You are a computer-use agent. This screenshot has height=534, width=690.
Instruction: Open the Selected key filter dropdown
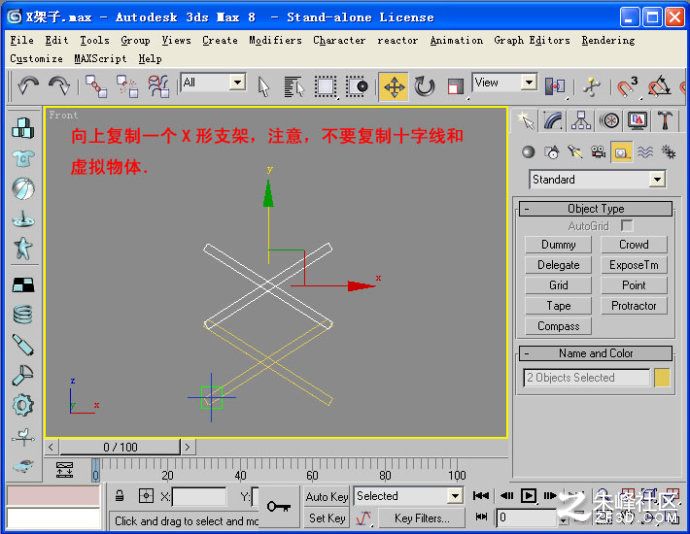(x=409, y=496)
